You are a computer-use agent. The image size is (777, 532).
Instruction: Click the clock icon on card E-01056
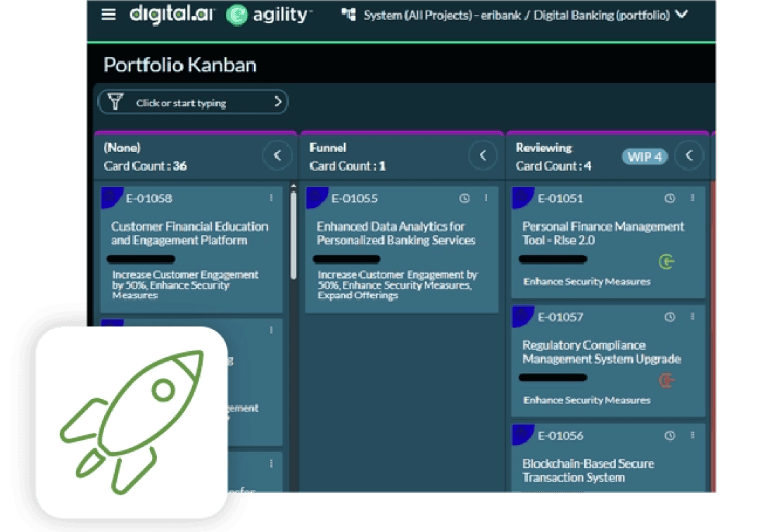[670, 436]
